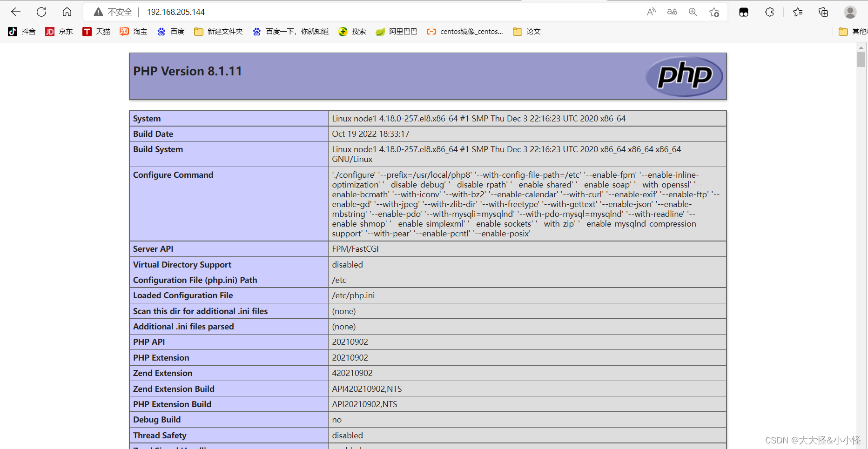The image size is (868, 449).
Task: Select the Scan this dir row label
Action: [200, 311]
